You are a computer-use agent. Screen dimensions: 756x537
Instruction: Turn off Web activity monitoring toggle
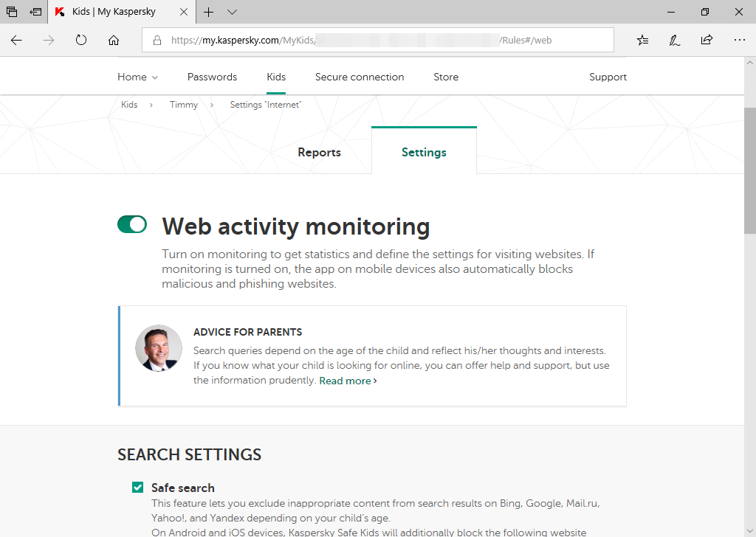tap(132, 224)
